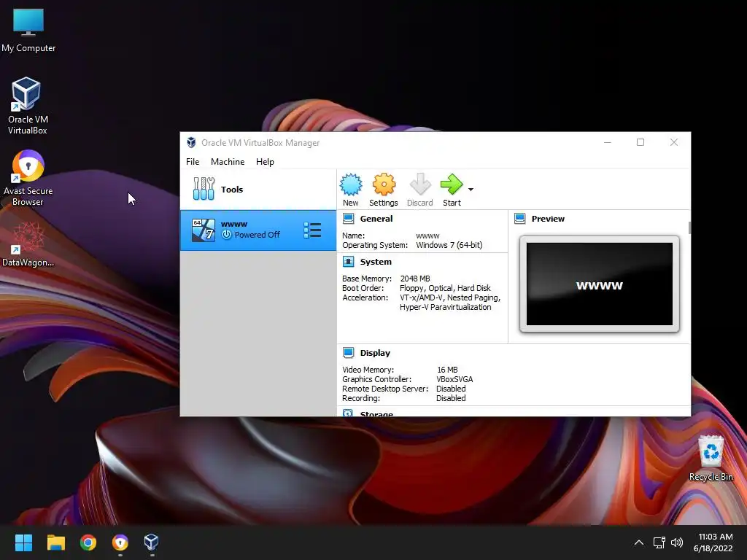Select Oracle VM VirtualBox desktop shortcut
747x560 pixels.
point(27,106)
